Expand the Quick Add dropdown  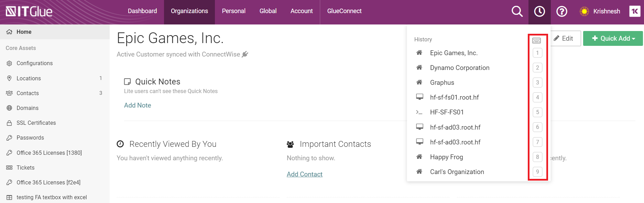coord(613,38)
